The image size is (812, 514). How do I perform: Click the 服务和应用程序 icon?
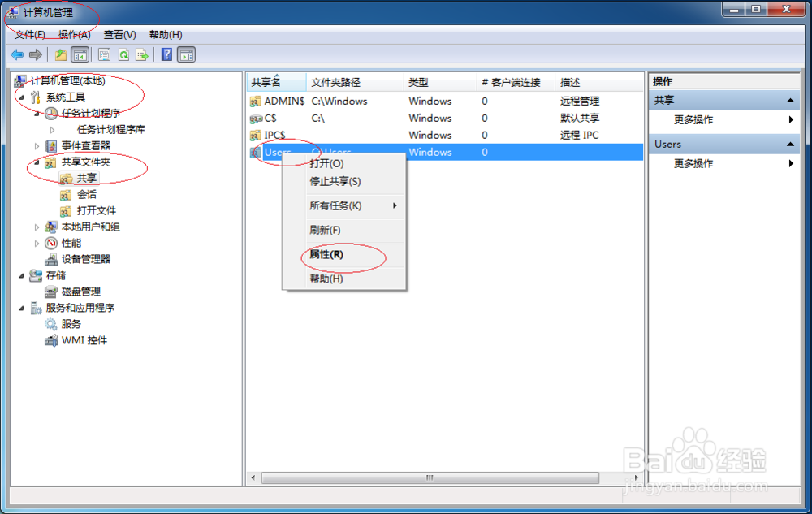click(x=36, y=308)
